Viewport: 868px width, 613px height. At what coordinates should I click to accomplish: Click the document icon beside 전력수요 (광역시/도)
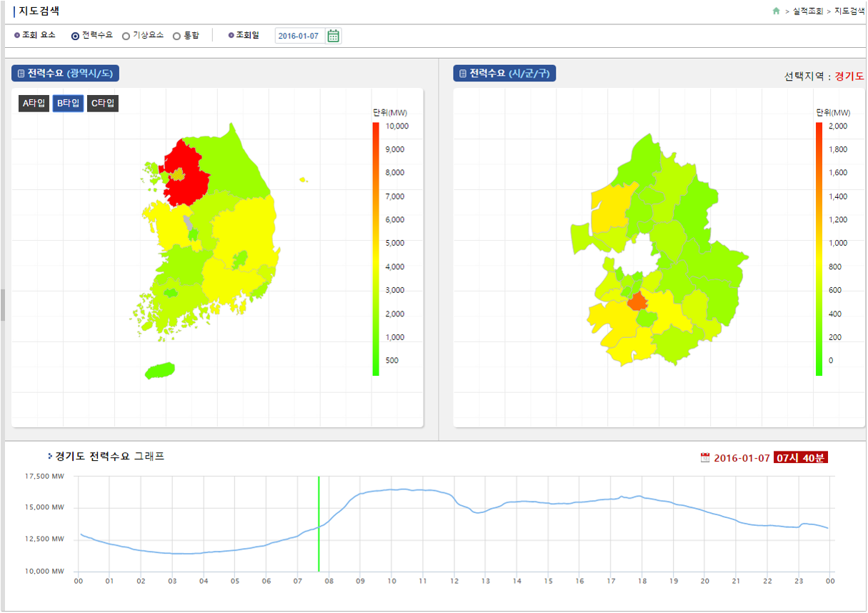pyautogui.click(x=21, y=74)
